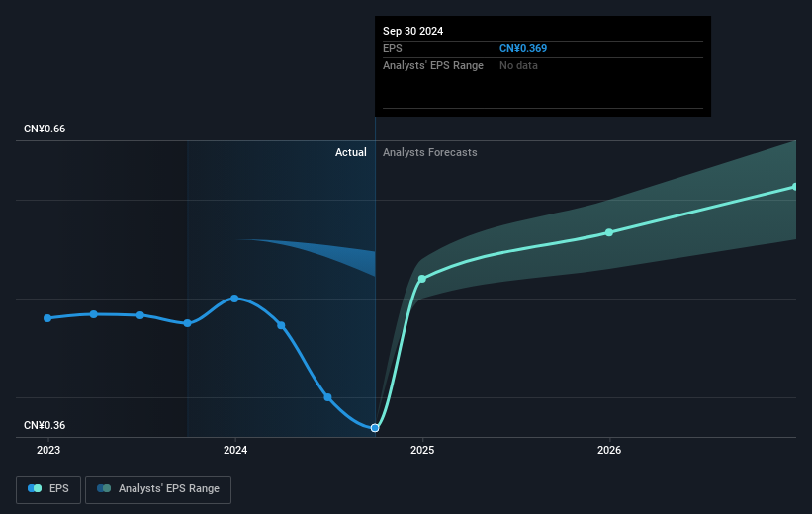Click the 'No data' range value
This screenshot has width=812, height=514.
pyautogui.click(x=518, y=66)
